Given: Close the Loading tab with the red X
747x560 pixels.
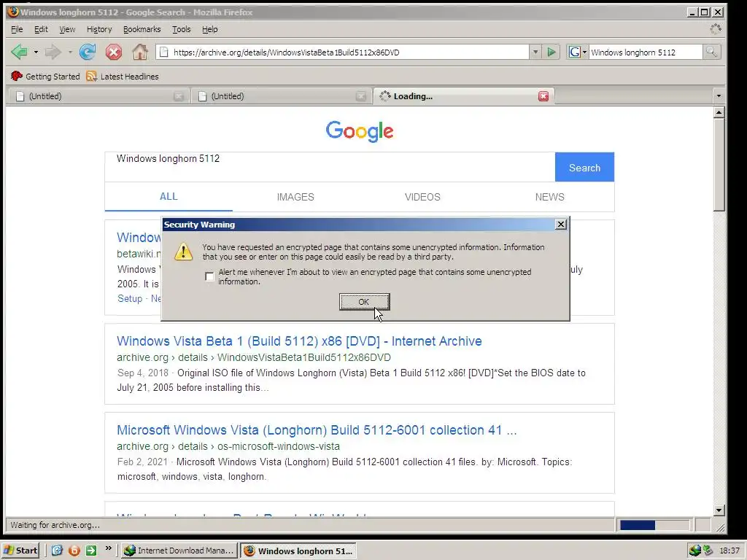Looking at the screenshot, I should click(x=543, y=96).
